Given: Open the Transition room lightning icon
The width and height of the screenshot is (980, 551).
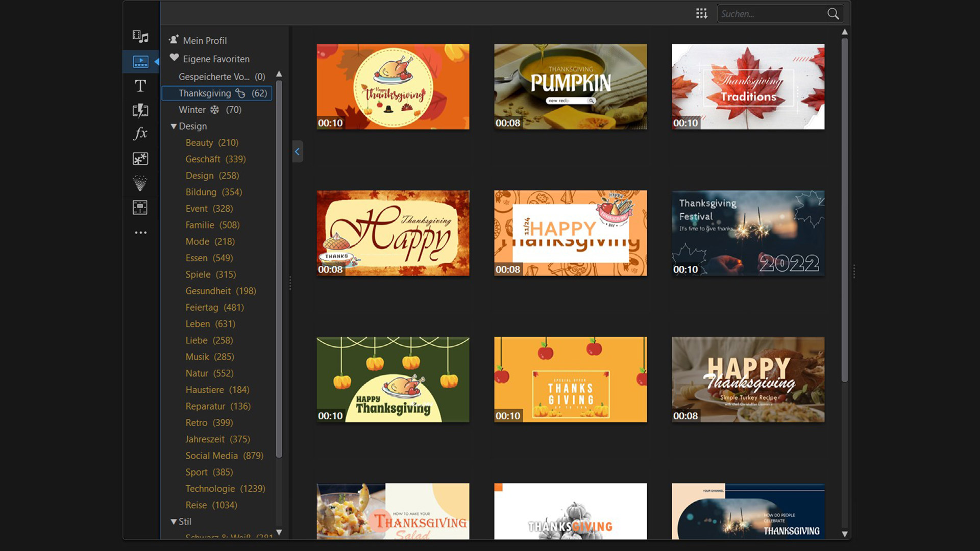Looking at the screenshot, I should click(140, 110).
